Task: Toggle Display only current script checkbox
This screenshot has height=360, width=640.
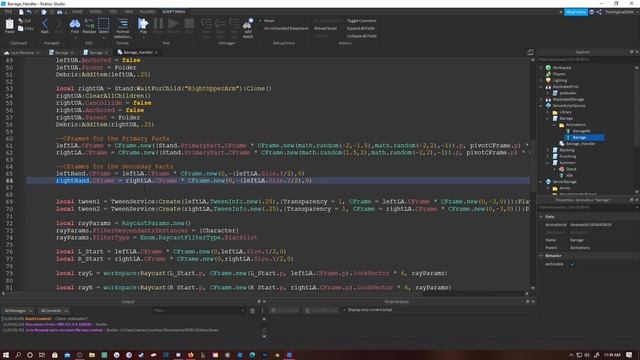Action: point(344,310)
